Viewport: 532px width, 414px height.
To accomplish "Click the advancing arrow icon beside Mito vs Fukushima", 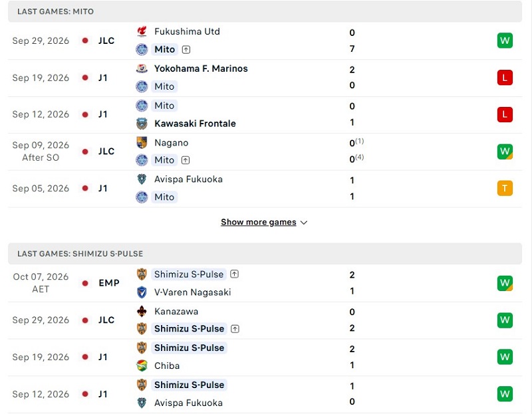I will [x=186, y=50].
